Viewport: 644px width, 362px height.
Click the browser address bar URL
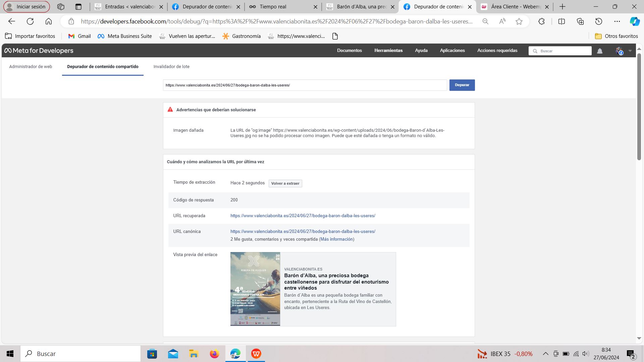click(277, 21)
